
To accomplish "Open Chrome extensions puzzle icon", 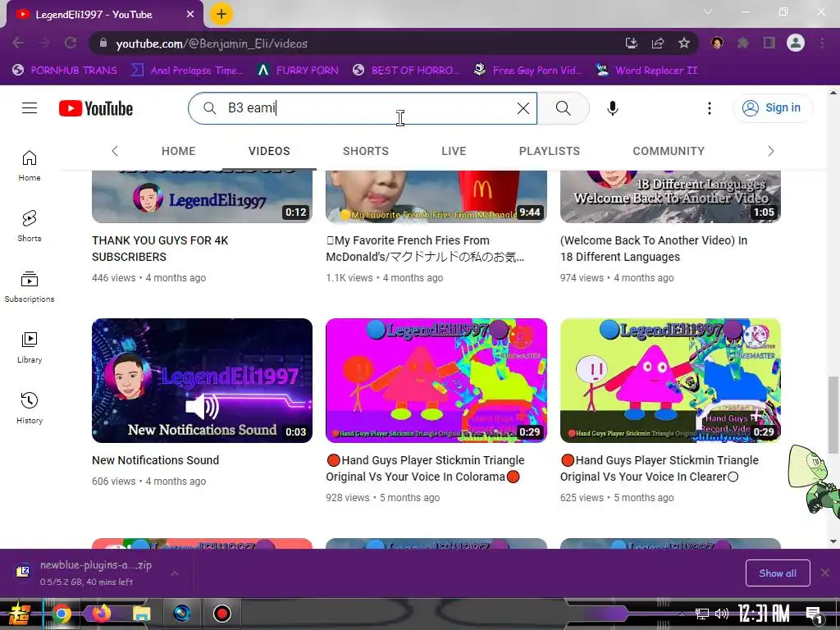I will 742,43.
